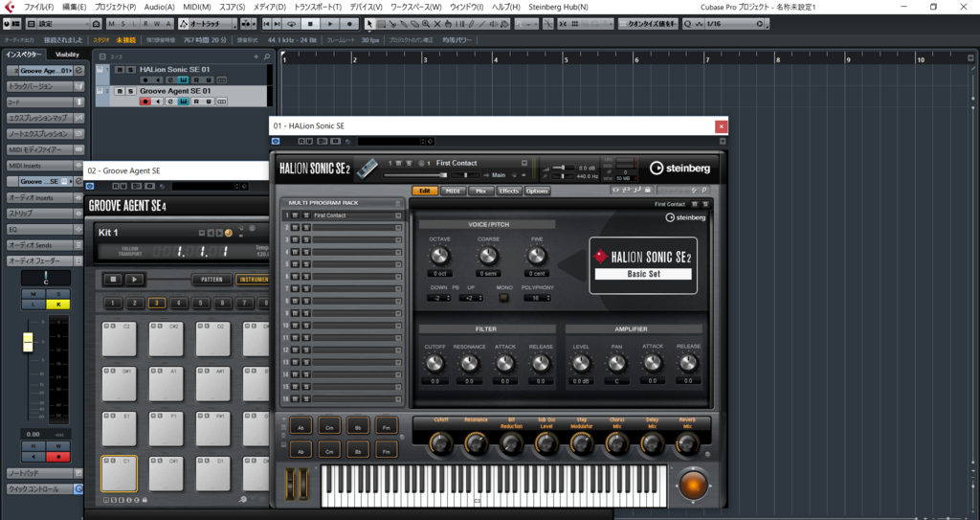This screenshot has width=980, height=520.
Task: Select the Erase tool
Action: (x=414, y=24)
